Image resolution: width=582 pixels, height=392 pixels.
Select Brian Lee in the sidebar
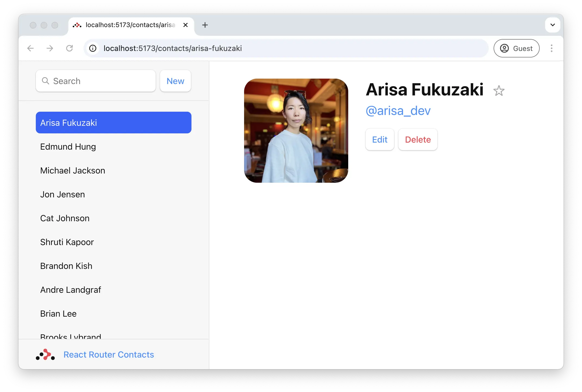pyautogui.click(x=114, y=313)
